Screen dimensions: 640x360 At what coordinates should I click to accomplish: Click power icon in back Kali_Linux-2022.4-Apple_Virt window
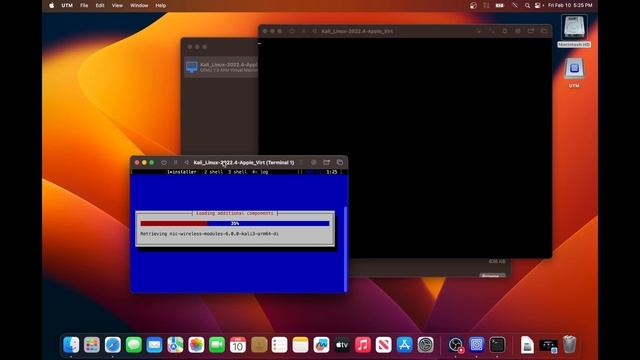click(292, 31)
